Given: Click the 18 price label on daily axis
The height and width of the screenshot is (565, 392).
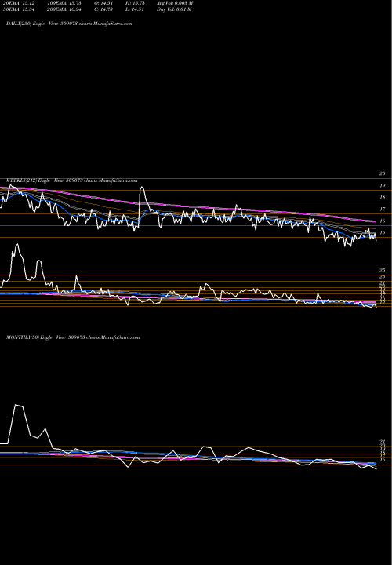Looking at the screenshot, I should 383,198.
